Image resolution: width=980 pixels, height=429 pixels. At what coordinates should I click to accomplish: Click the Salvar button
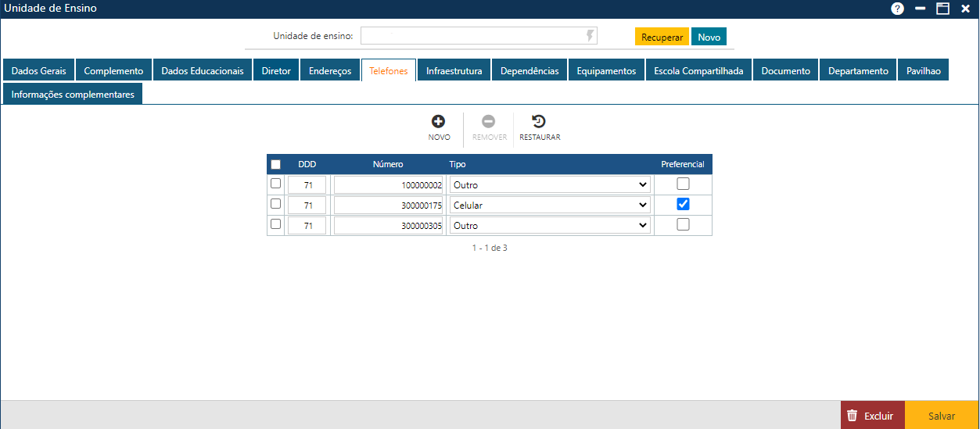941,416
